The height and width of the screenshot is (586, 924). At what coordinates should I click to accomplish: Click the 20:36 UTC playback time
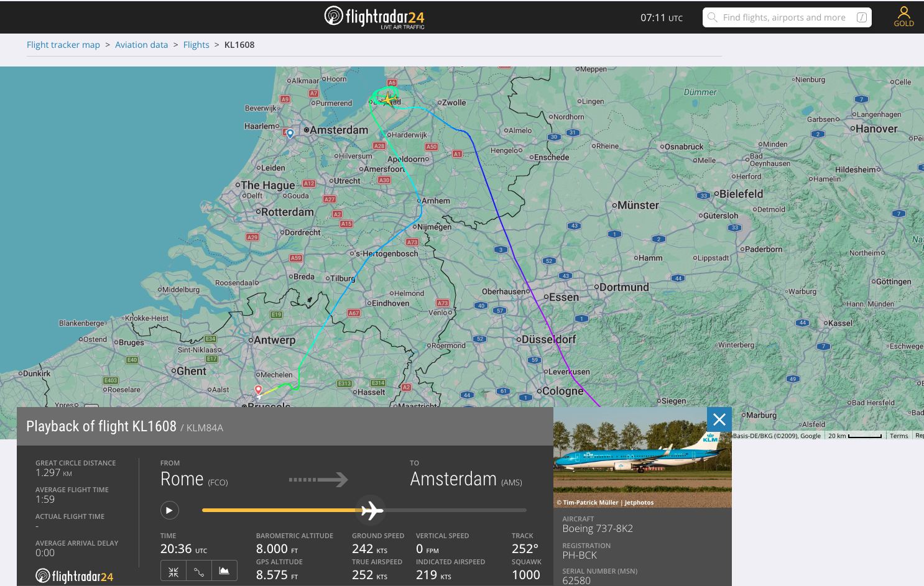pos(183,549)
